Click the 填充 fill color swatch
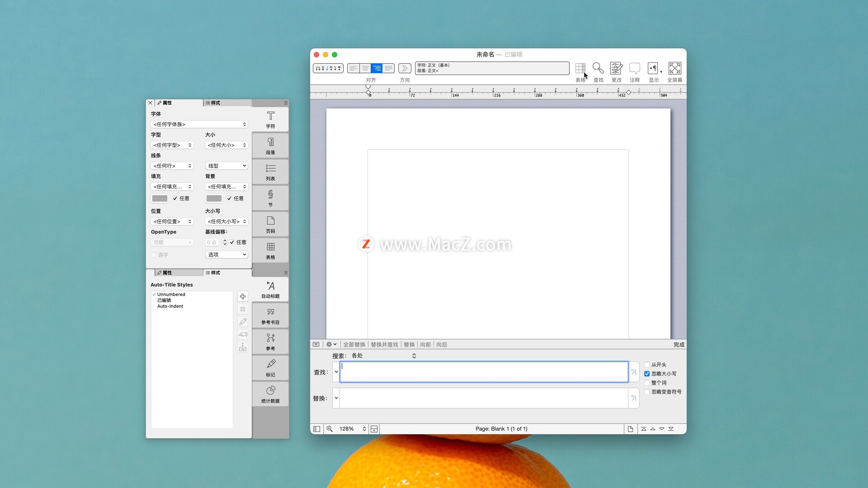The image size is (868, 488). click(x=160, y=198)
